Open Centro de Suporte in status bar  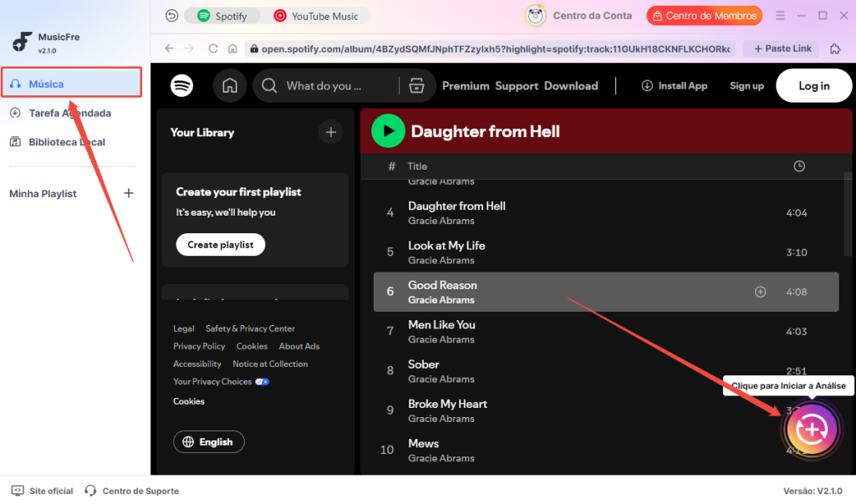tap(131, 491)
